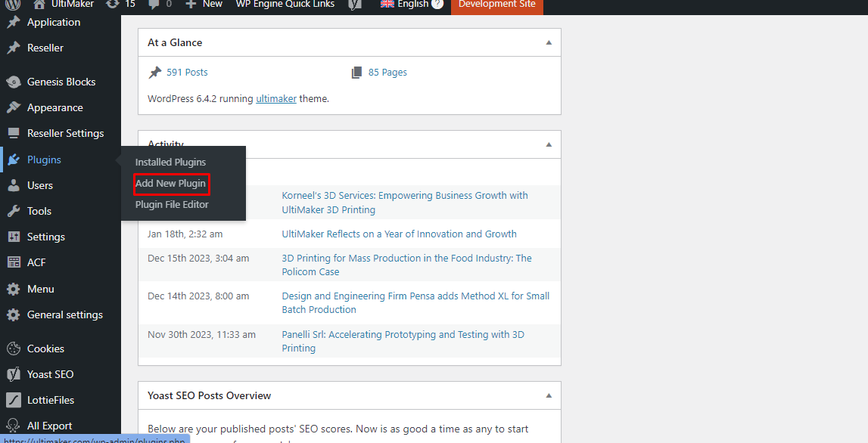Viewport: 868px width, 443px height.
Task: Click the pin icon beside Application
Action: pos(14,22)
